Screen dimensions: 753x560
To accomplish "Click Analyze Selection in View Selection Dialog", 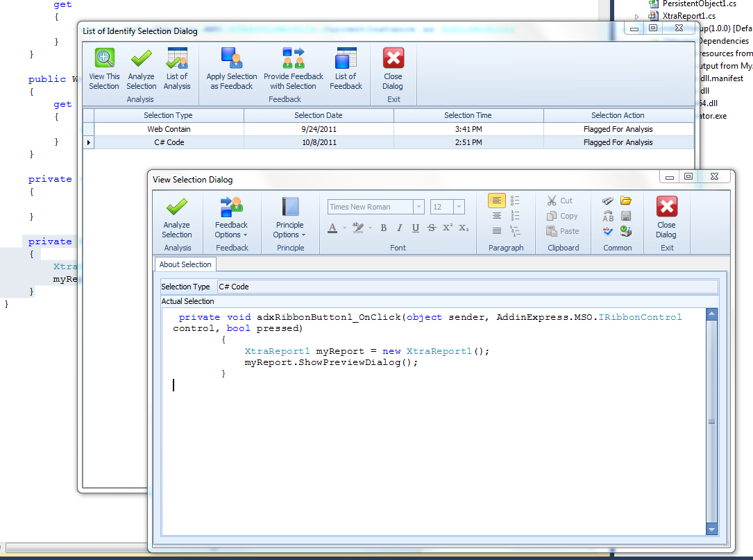I will (x=177, y=218).
